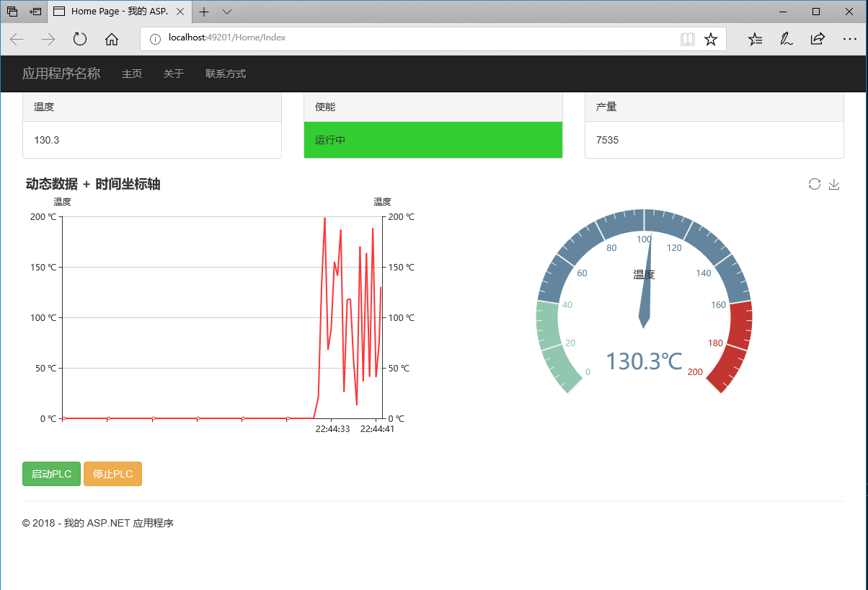Open the Settings and more ellipsis menu
Viewport: 868px width, 590px height.
point(849,39)
